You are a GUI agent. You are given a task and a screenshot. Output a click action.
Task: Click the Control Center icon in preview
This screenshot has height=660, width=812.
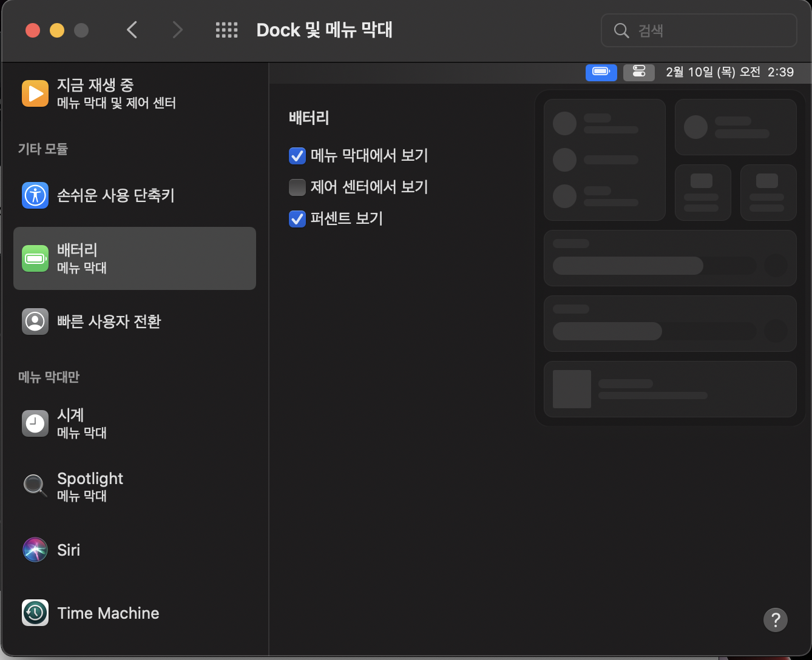coord(639,72)
